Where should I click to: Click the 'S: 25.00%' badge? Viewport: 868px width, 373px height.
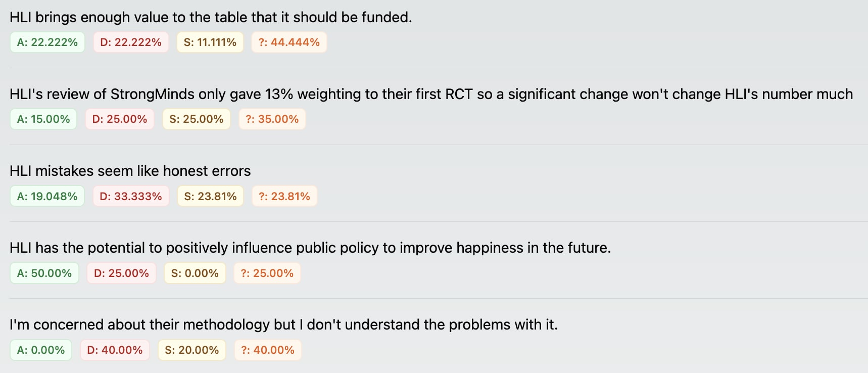coord(197,119)
